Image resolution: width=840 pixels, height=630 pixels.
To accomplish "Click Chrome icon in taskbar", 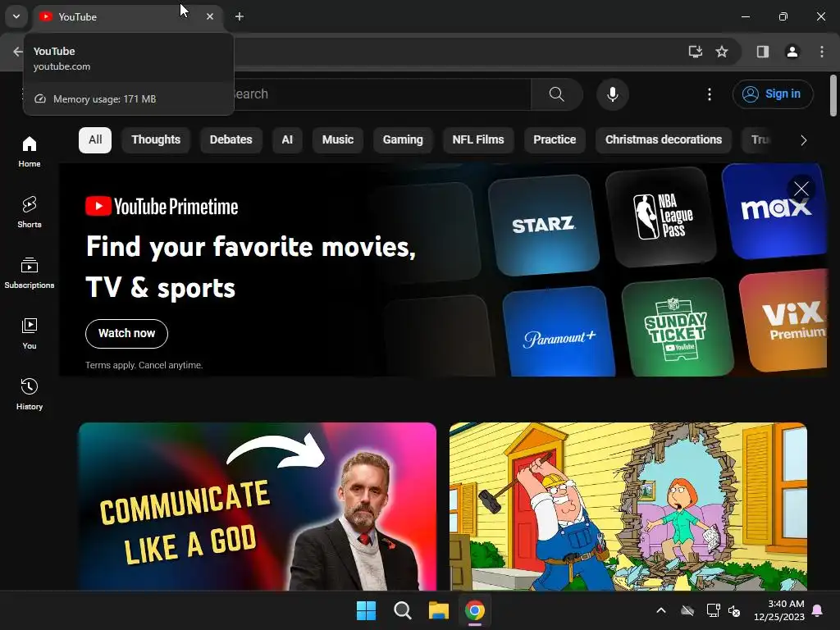I will coord(475,610).
